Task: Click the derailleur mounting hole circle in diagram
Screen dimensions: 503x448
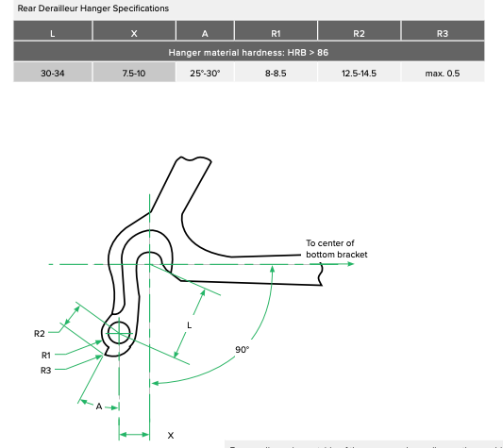Action: click(x=119, y=333)
